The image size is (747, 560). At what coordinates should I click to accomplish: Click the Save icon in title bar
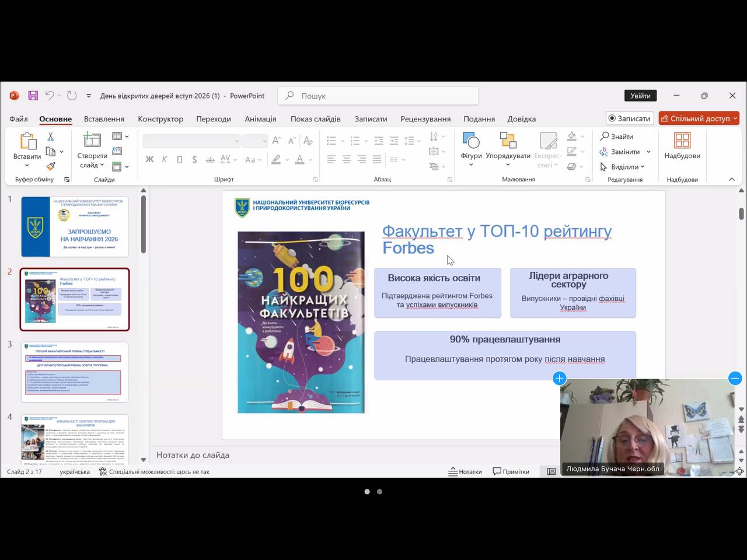click(33, 96)
